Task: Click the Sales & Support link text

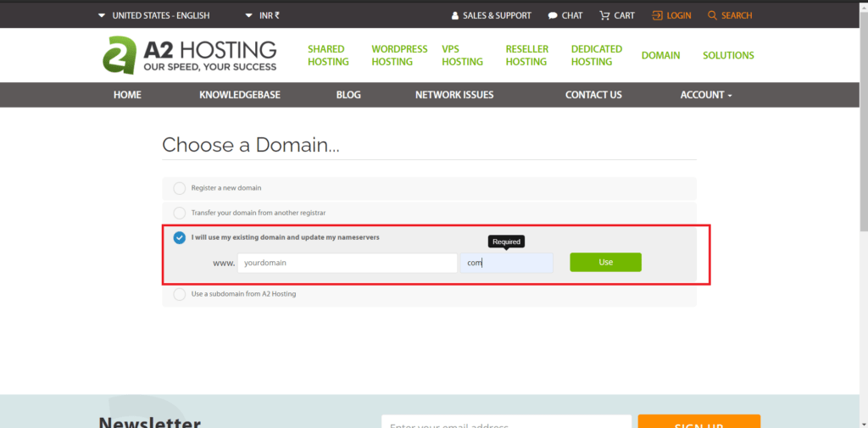Action: [x=497, y=15]
